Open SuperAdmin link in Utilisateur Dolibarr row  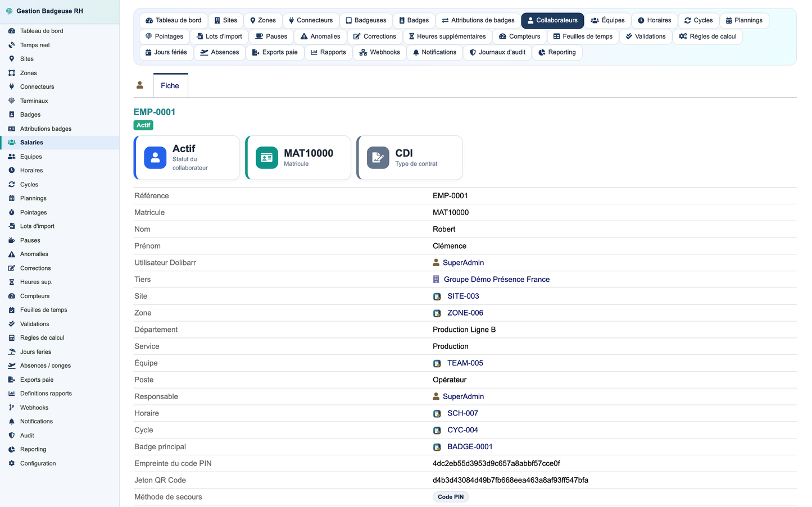click(x=463, y=263)
